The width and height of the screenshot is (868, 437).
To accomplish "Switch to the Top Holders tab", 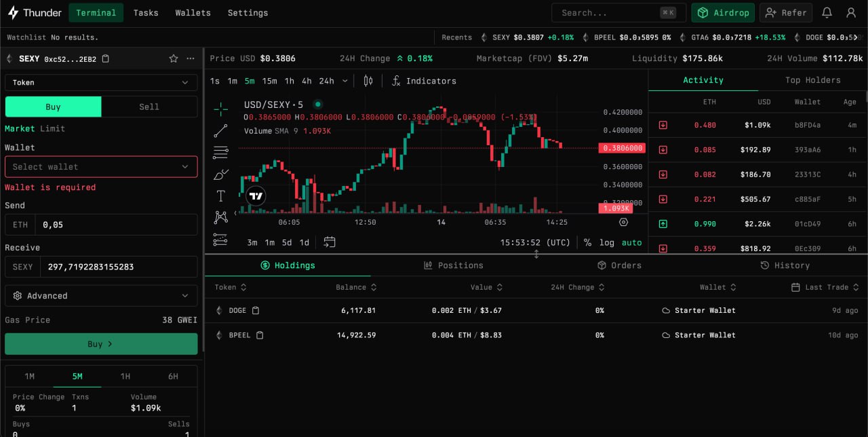I will pyautogui.click(x=812, y=80).
